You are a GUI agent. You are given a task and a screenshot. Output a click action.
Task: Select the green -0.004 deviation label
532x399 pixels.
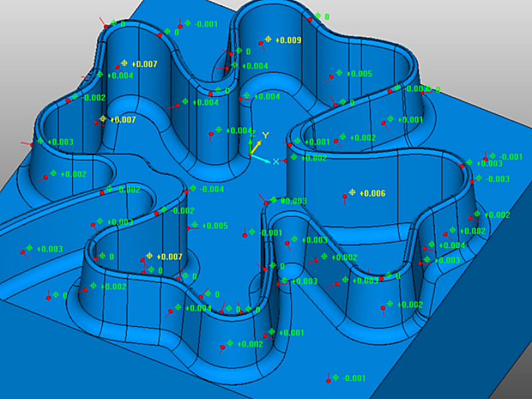coord(212,189)
